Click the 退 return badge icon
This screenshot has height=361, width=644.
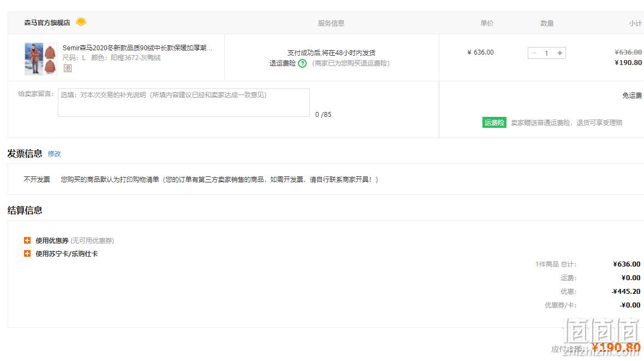pos(67,68)
